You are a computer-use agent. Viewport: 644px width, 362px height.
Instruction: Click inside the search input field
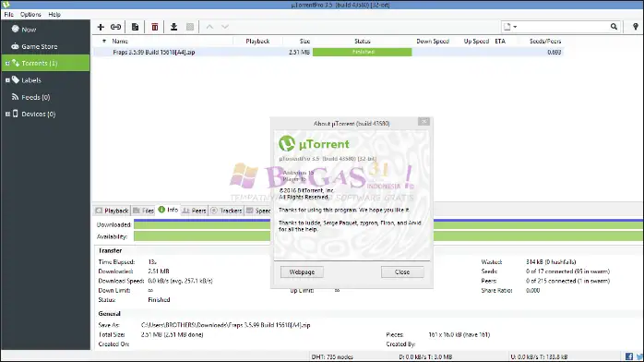[x=563, y=27]
